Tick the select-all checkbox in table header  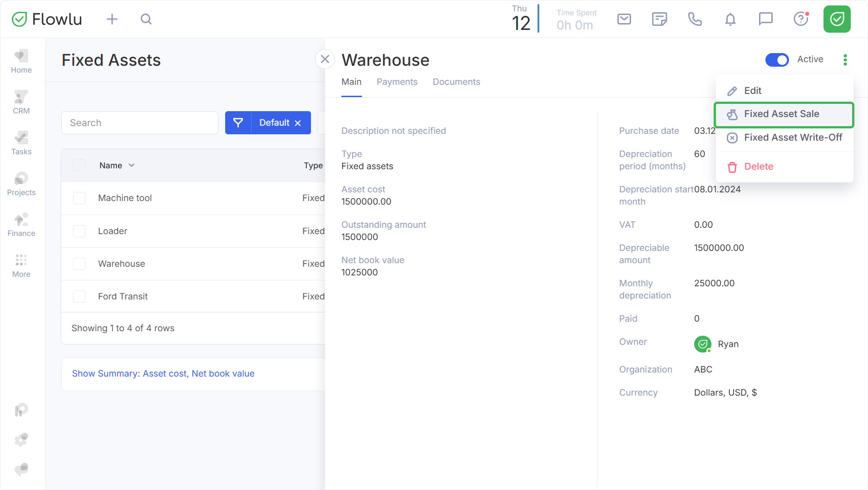[x=79, y=166]
